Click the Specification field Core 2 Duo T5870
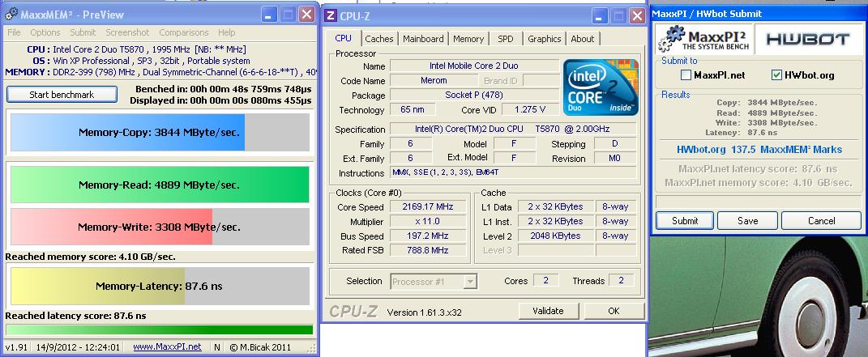Screen dimensions: 868x357 pos(513,129)
